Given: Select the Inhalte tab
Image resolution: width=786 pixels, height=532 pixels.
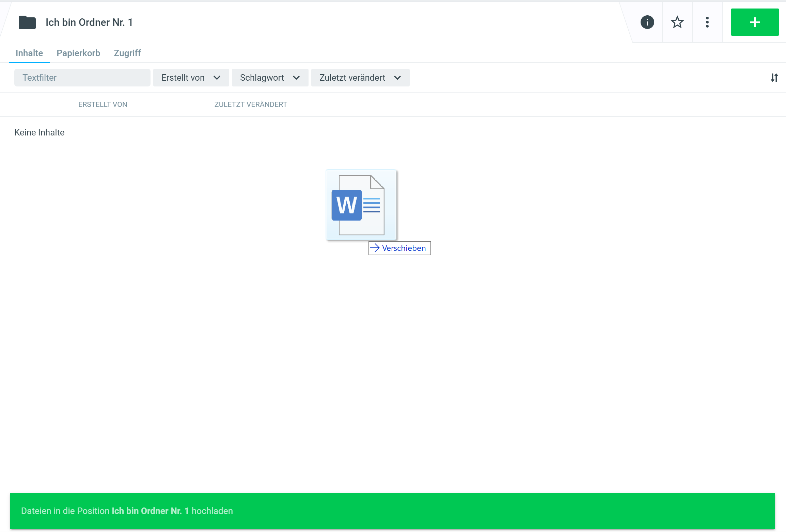Looking at the screenshot, I should click(x=29, y=53).
